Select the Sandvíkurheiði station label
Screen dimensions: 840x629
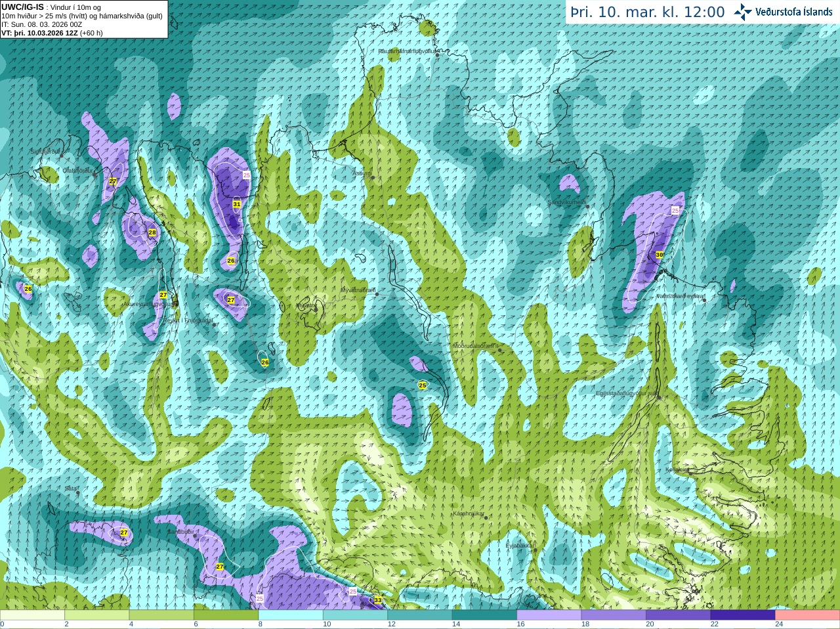click(x=567, y=203)
